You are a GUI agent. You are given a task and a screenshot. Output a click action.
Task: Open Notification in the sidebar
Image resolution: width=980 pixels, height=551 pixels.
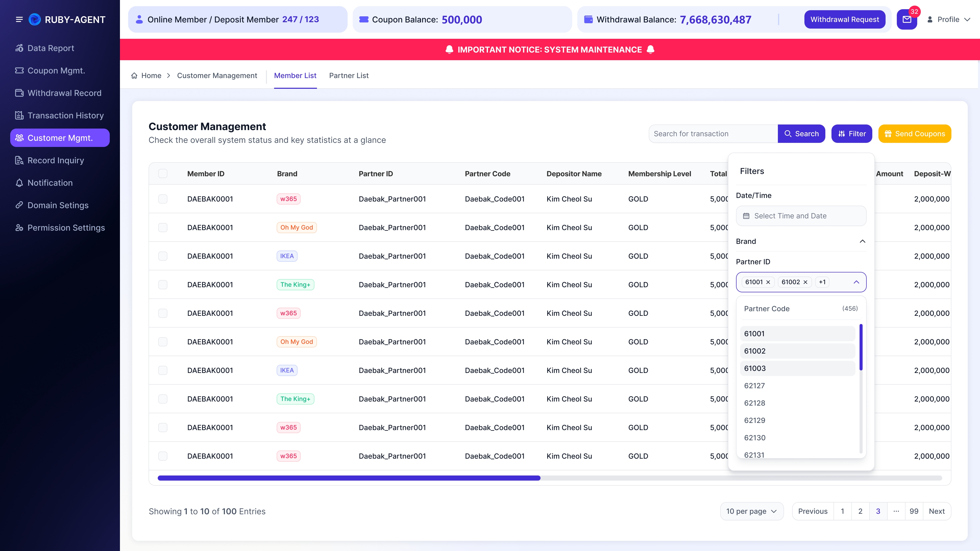(60, 183)
